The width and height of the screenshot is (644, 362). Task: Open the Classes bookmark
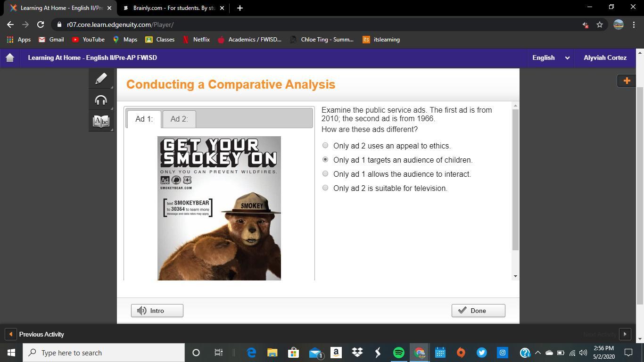160,40
